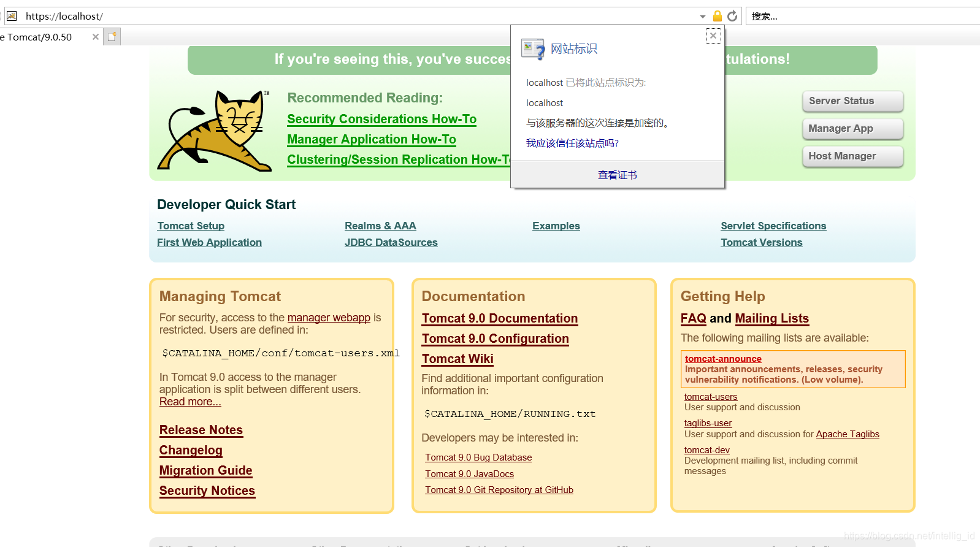The image size is (980, 547).
Task: Click the Manager App button
Action: coord(852,129)
